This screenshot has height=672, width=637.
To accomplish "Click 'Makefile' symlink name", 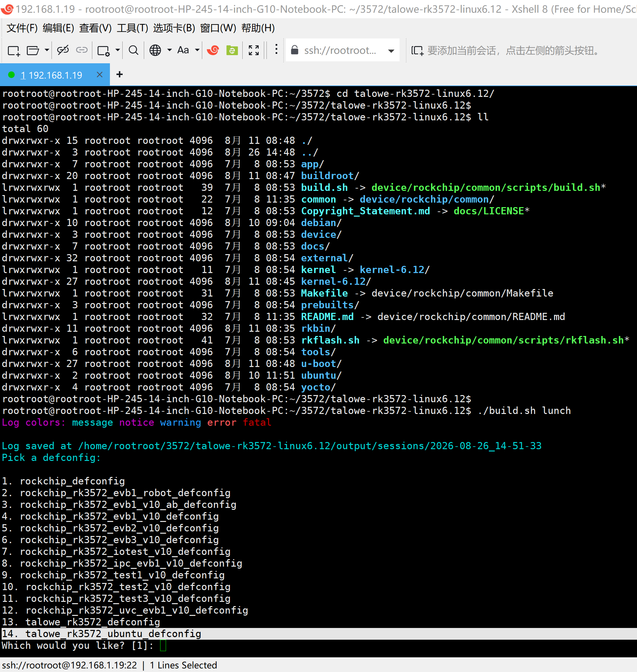I will point(324,293).
